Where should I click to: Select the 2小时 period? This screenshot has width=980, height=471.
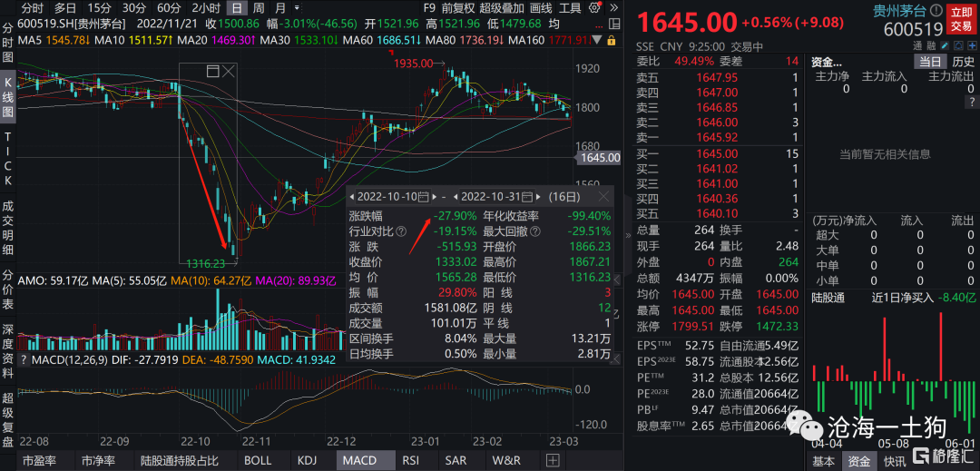206,9
